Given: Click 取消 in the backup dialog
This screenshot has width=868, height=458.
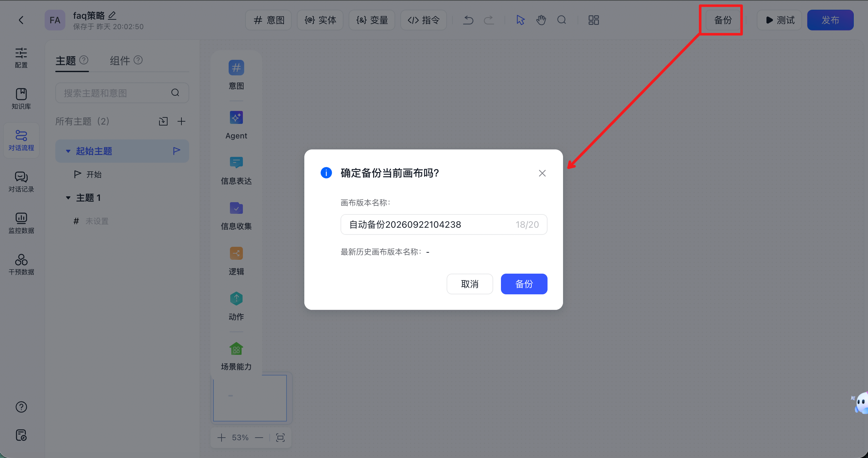Looking at the screenshot, I should (x=470, y=284).
